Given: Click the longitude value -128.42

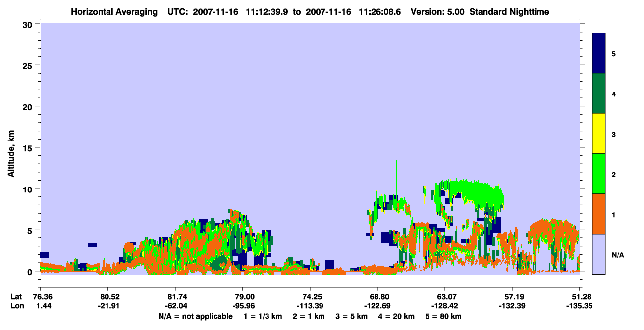Looking at the screenshot, I should 445,306.
